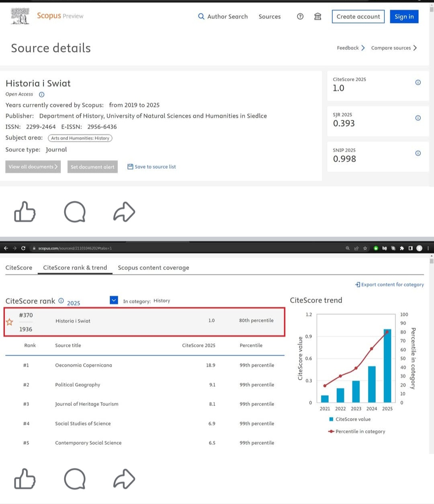Reload the Scopus page
Image resolution: width=434 pixels, height=504 pixels.
[23, 248]
